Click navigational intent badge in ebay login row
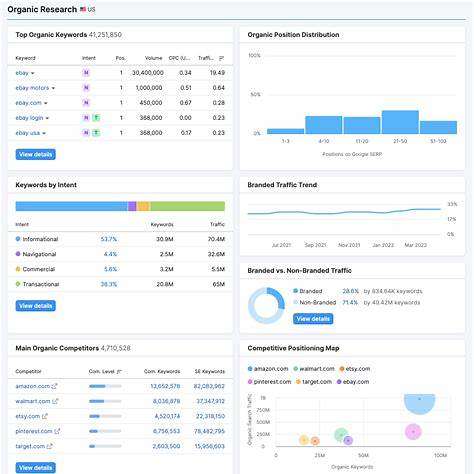The width and height of the screenshot is (474, 474). pos(86,118)
